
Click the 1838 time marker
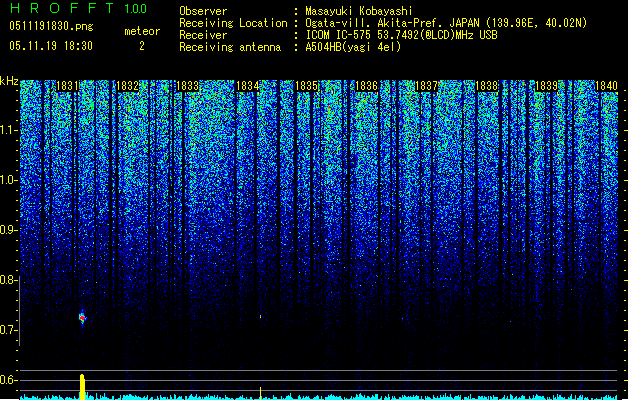click(487, 86)
